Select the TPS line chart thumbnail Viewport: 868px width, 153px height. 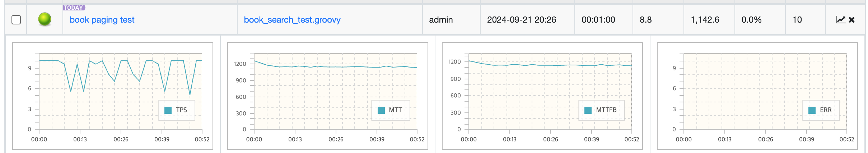point(113,96)
